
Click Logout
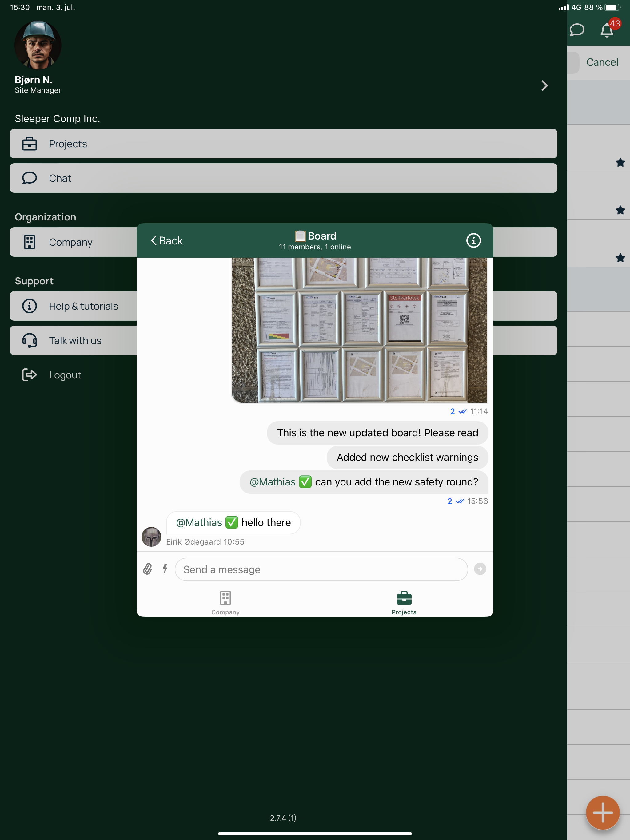[x=65, y=375]
